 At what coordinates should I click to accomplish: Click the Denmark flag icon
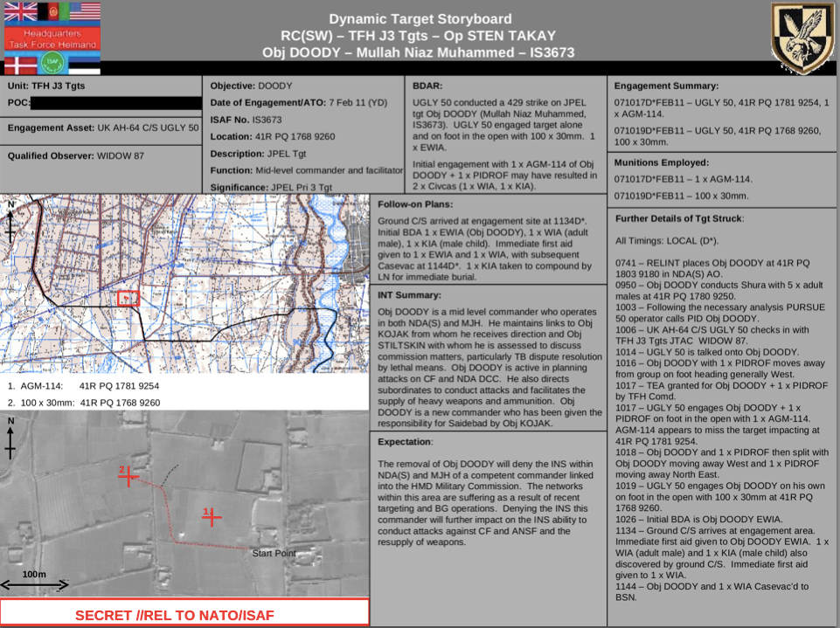pyautogui.click(x=20, y=63)
